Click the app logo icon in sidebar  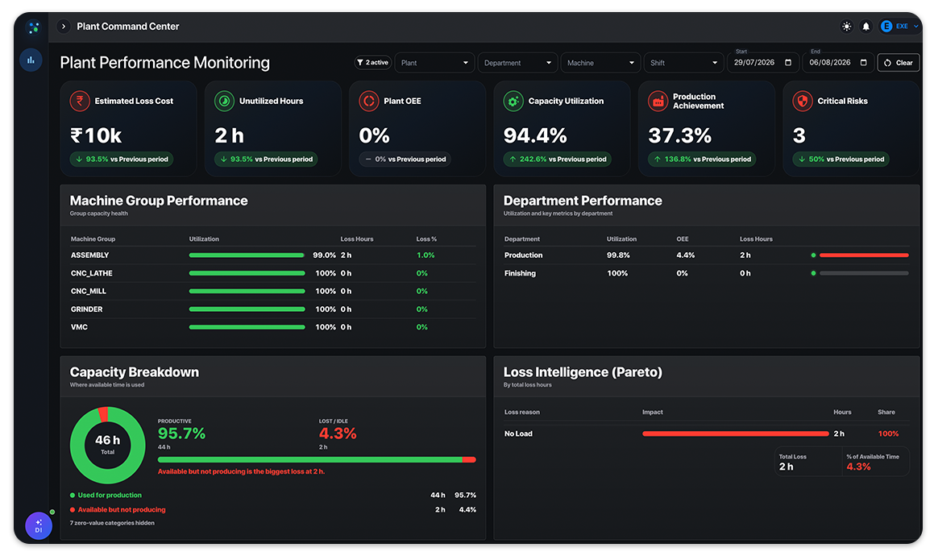tap(33, 27)
